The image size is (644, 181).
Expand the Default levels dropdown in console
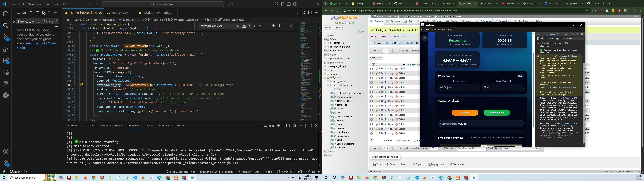[544, 43]
